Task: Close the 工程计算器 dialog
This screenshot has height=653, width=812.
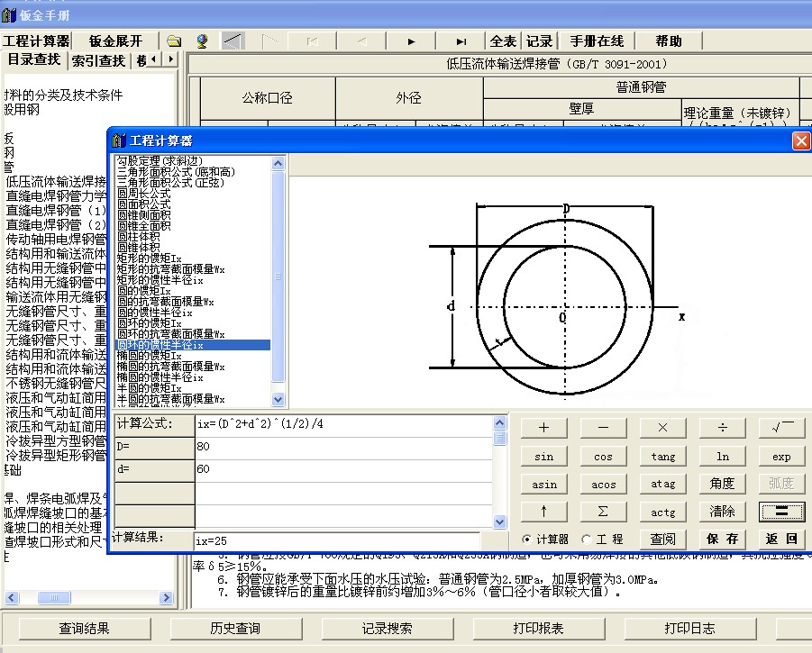Action: 801,141
